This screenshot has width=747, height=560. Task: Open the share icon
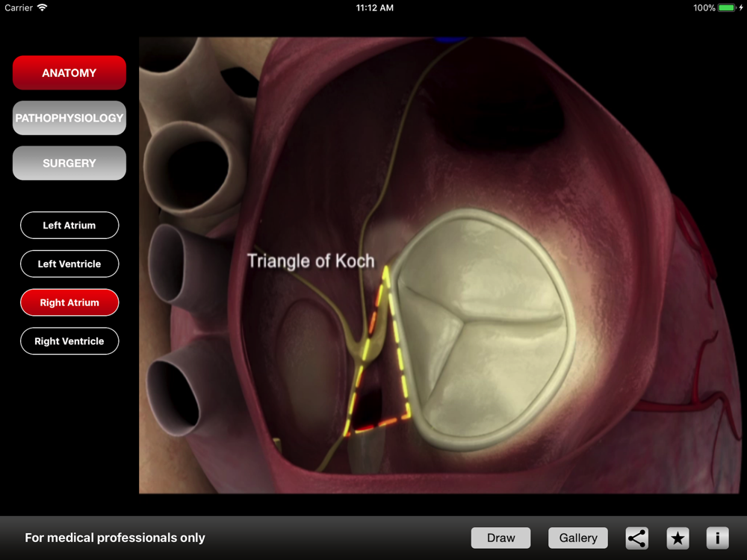(x=637, y=538)
